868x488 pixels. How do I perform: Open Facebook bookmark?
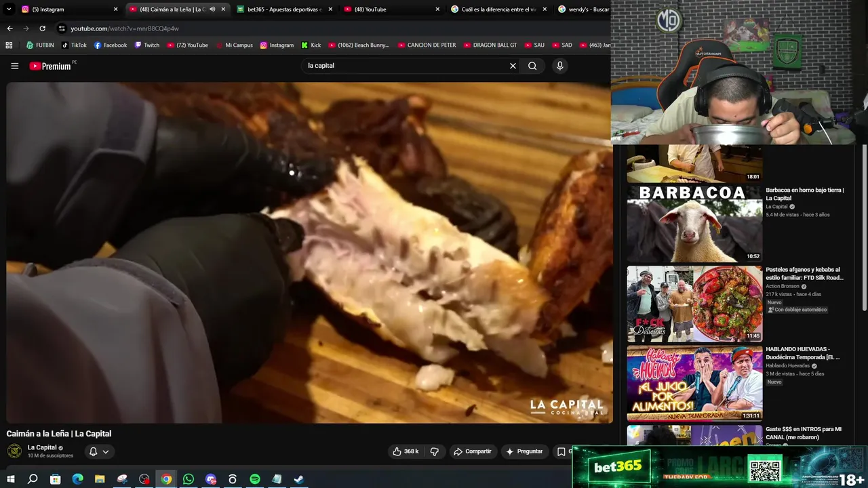click(x=111, y=45)
